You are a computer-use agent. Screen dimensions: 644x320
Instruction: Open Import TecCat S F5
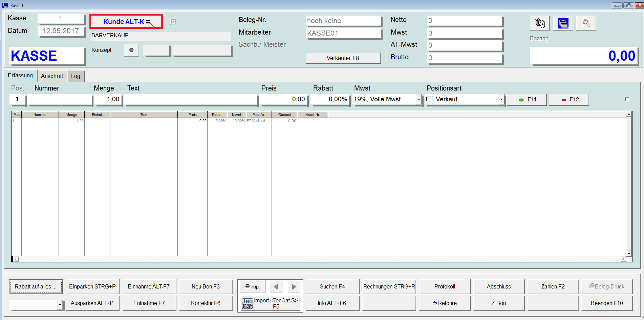270,303
